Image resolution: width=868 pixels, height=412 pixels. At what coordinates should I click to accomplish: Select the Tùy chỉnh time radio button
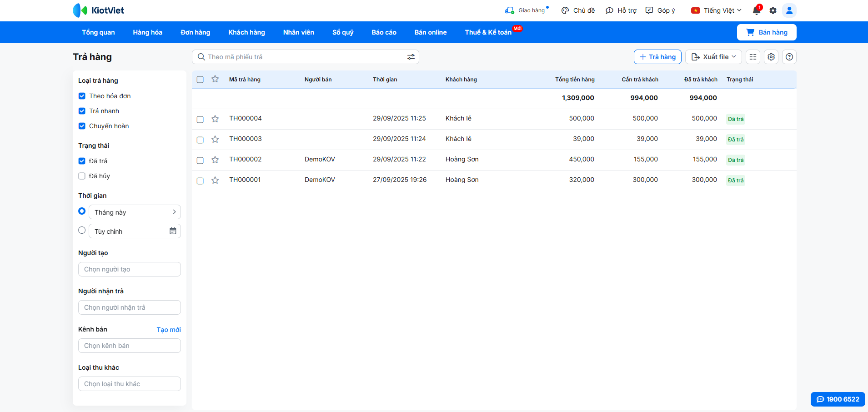pyautogui.click(x=82, y=231)
